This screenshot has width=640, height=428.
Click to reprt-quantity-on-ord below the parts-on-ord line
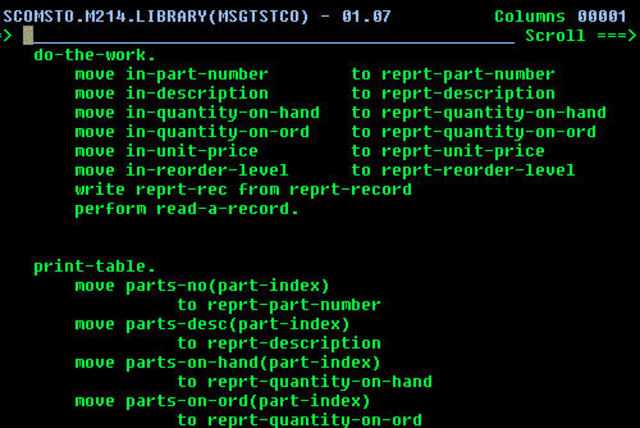299,420
